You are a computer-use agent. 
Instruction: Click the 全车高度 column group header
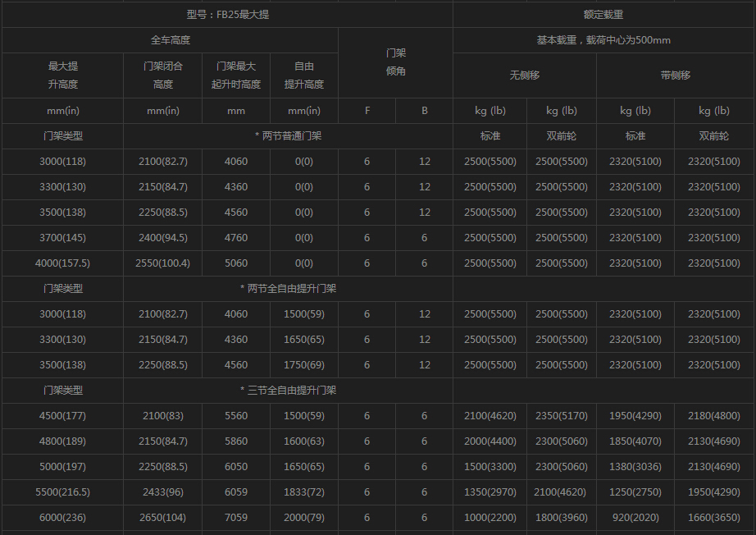tap(170, 40)
